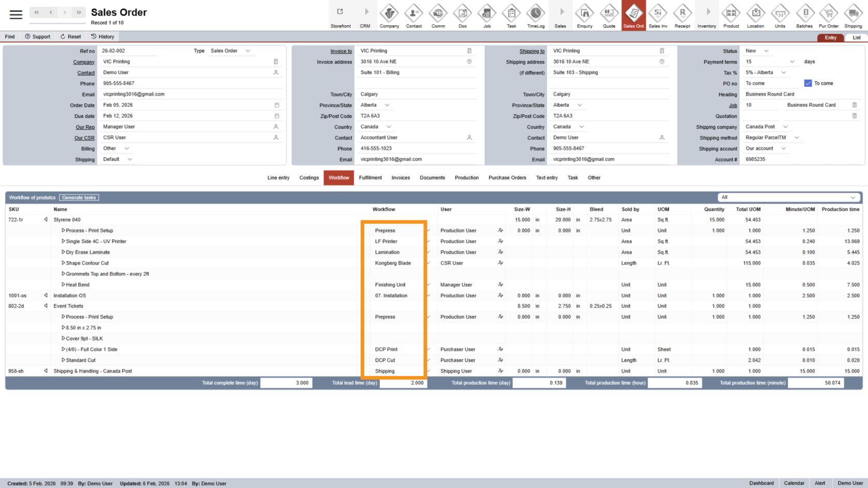The width and height of the screenshot is (868, 488).
Task: Expand the Styrene 040 product row
Action: (x=46, y=219)
